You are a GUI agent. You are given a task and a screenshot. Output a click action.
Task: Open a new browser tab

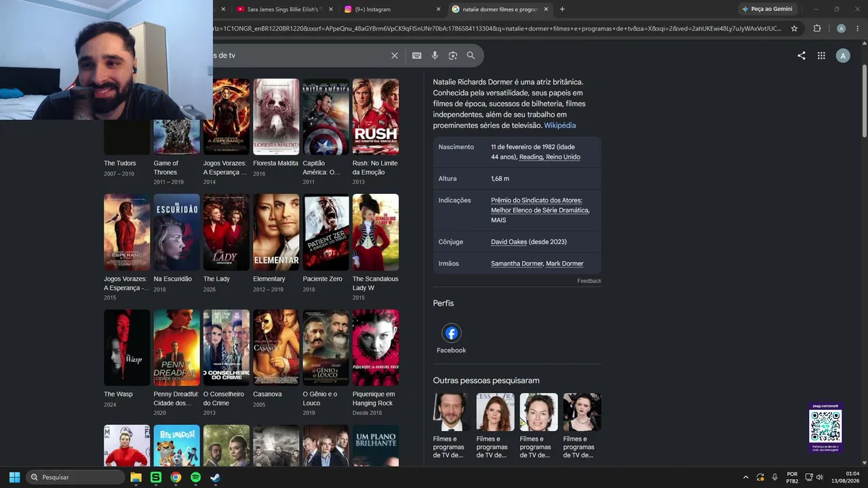pos(562,9)
